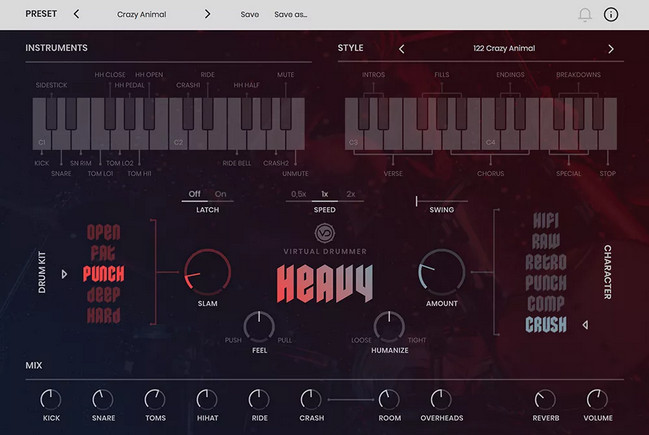Click the C4 key on style keyboard
This screenshot has width=649, height=435.
490,141
